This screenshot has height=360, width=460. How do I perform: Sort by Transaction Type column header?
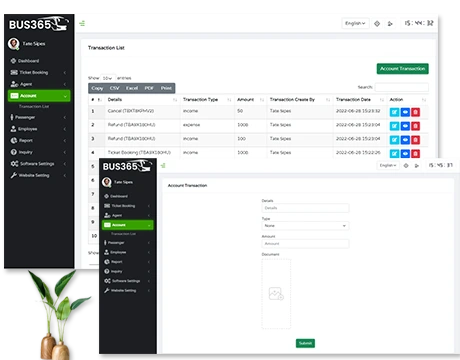click(207, 99)
